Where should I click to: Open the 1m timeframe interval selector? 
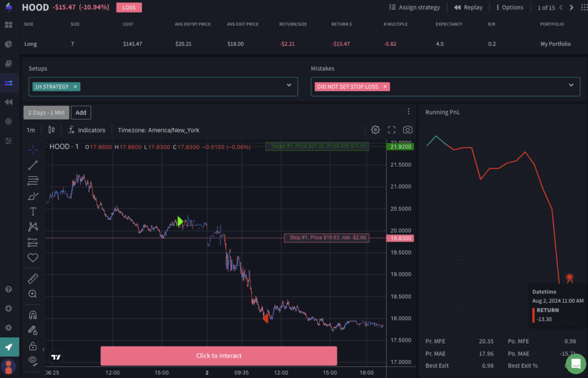30,130
